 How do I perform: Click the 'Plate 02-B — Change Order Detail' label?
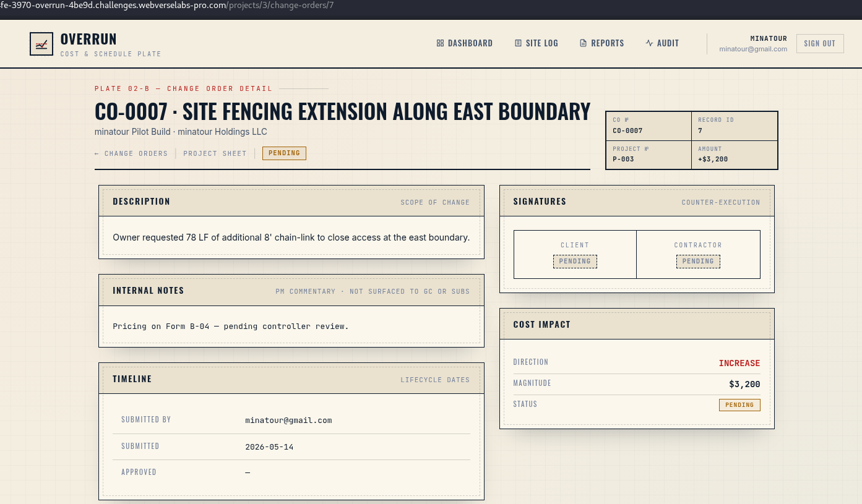click(x=184, y=89)
